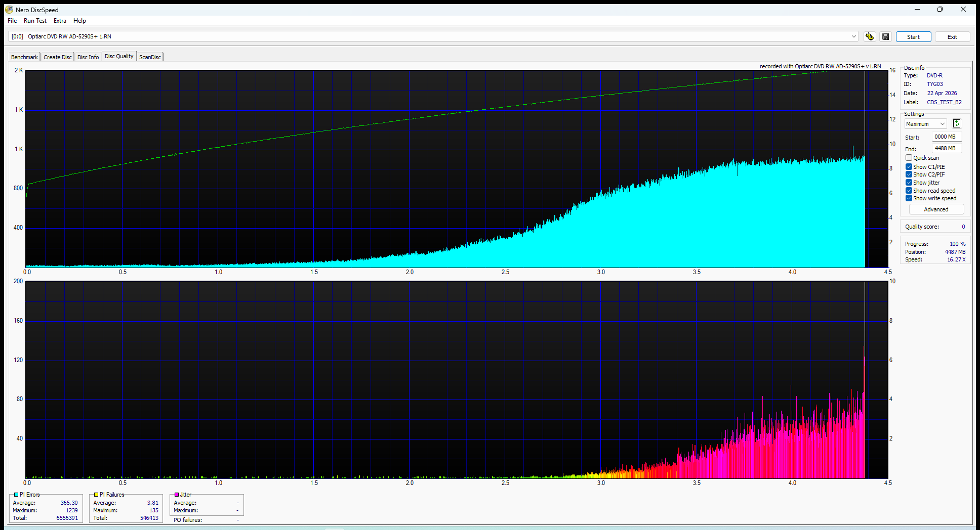The image size is (980, 530).
Task: Expand the Maximum speed dropdown
Action: point(942,124)
